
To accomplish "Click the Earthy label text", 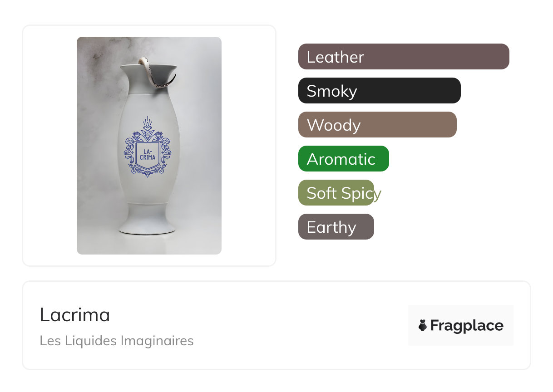I will tap(331, 228).
